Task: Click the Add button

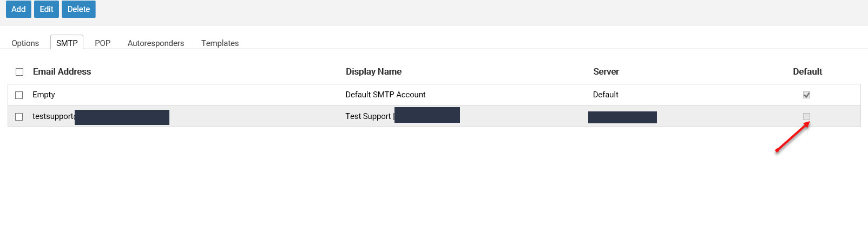Action: click(x=18, y=9)
